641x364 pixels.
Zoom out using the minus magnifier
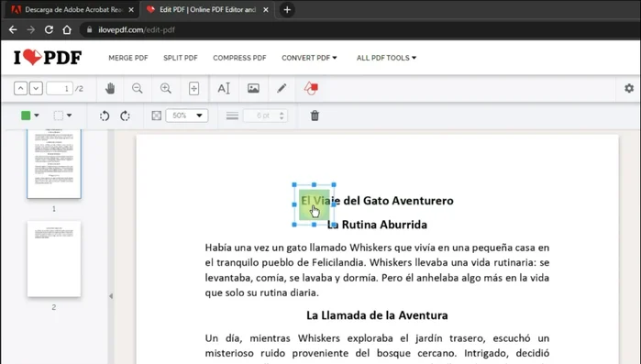click(x=138, y=88)
